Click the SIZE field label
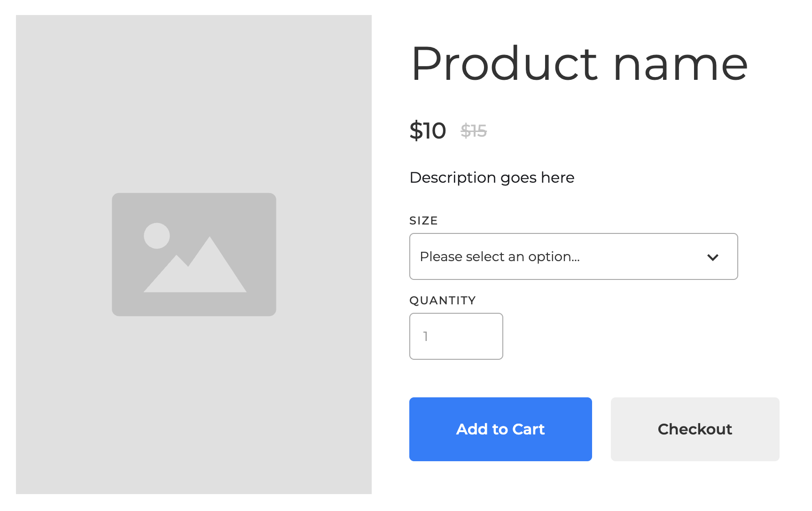The width and height of the screenshot is (812, 511). point(423,221)
